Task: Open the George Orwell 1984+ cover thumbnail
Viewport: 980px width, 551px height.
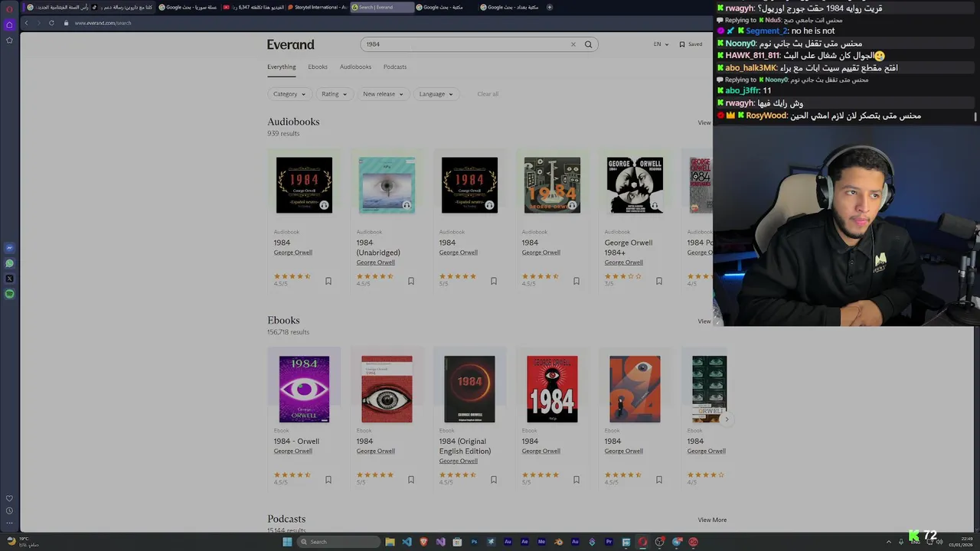Action: [635, 185]
